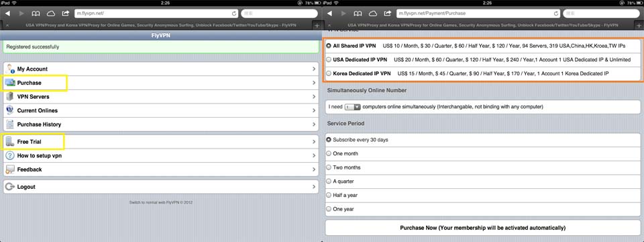
Task: Tap share icon in right browser toolbar
Action: (387, 13)
